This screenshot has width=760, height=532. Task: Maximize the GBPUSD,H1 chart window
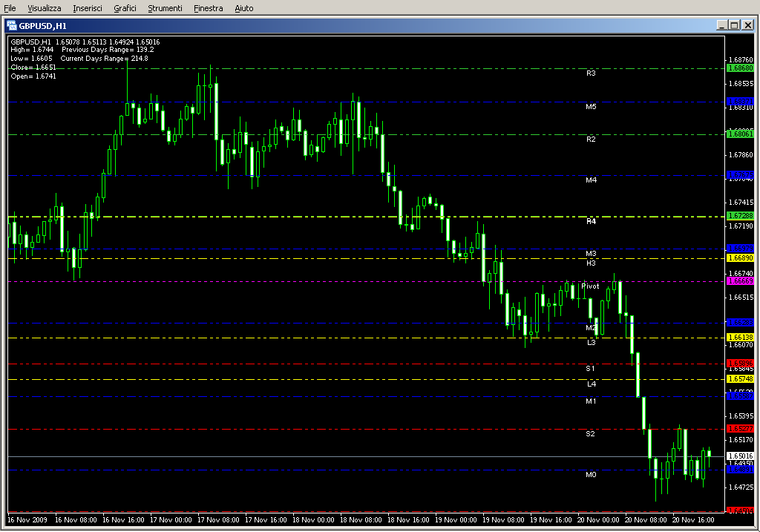[734, 25]
